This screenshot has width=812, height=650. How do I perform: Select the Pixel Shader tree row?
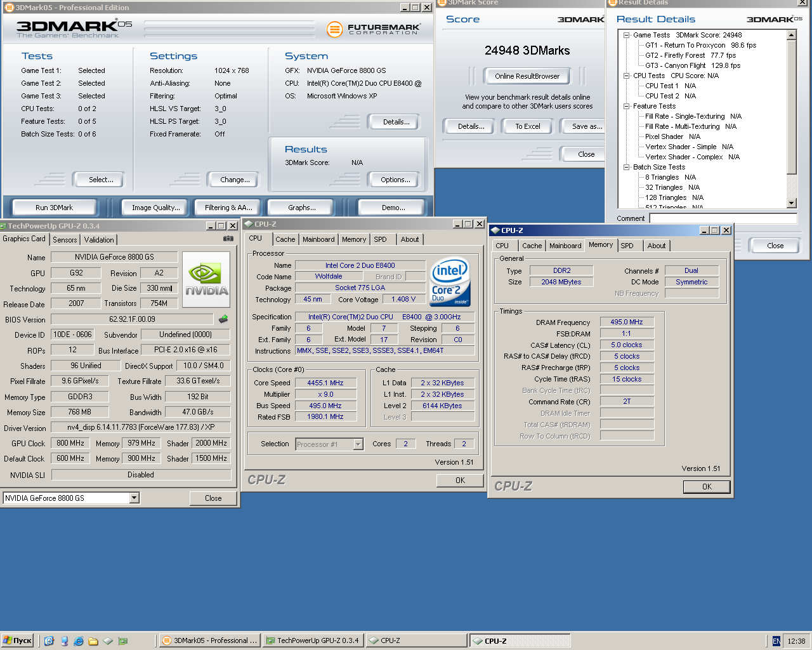[672, 136]
